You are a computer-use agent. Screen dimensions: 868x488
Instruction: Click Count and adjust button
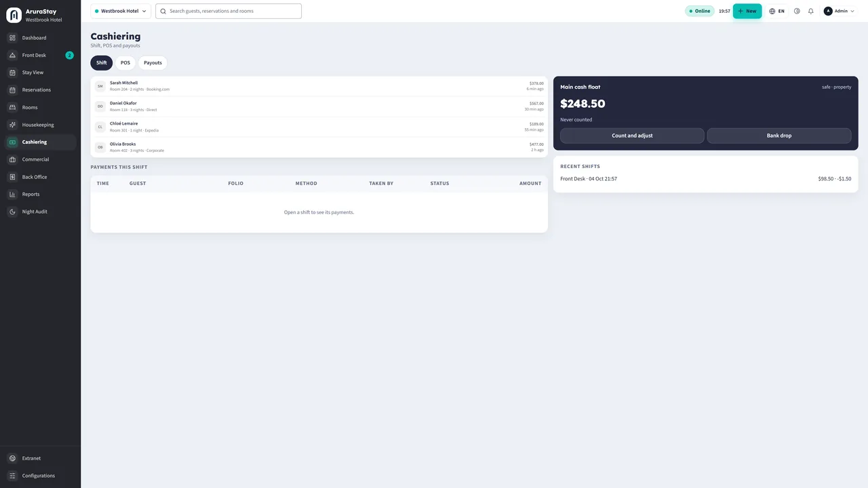(632, 136)
